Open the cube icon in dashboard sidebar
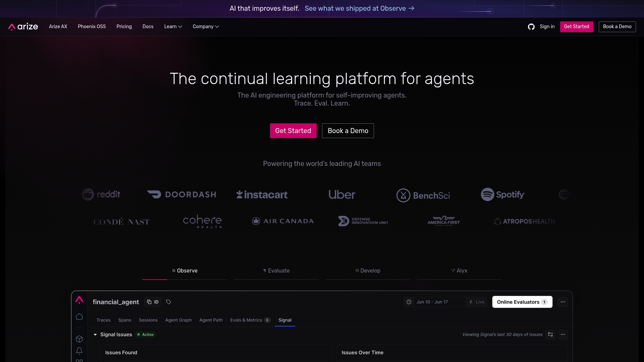This screenshot has width=644, height=362. click(x=79, y=339)
